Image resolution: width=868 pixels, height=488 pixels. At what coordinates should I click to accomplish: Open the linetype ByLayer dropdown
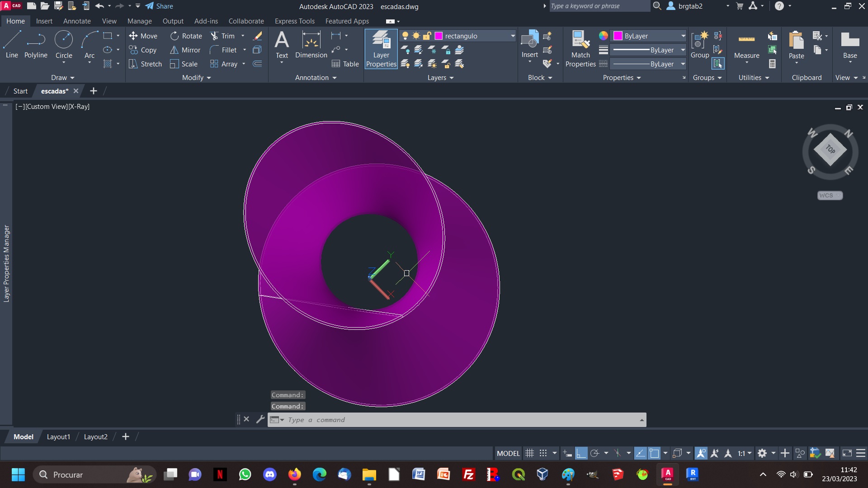[x=683, y=64]
